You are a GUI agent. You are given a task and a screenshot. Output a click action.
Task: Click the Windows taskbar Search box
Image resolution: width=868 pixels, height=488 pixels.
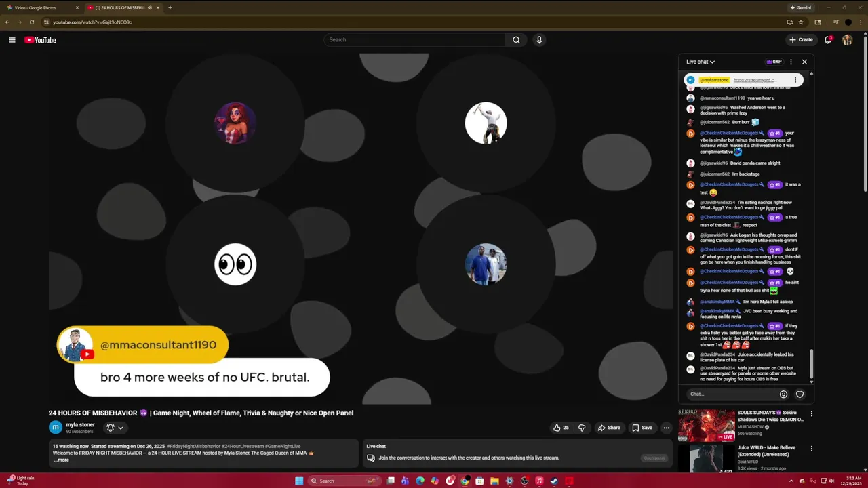pyautogui.click(x=344, y=481)
